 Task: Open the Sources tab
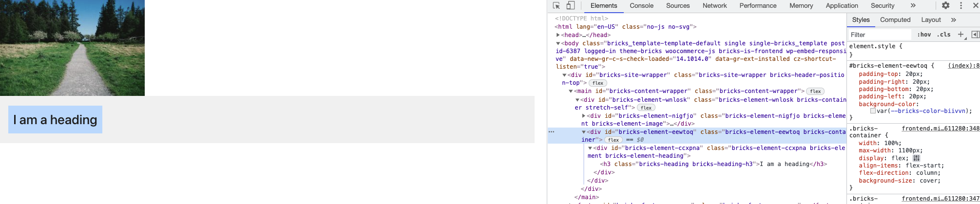(678, 6)
